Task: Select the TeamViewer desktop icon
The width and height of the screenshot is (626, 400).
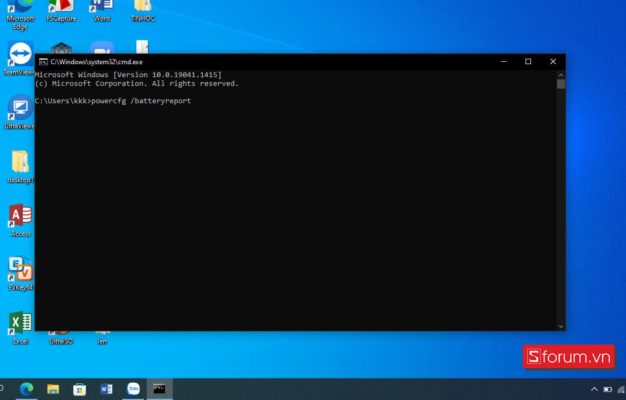Action: coord(19,56)
